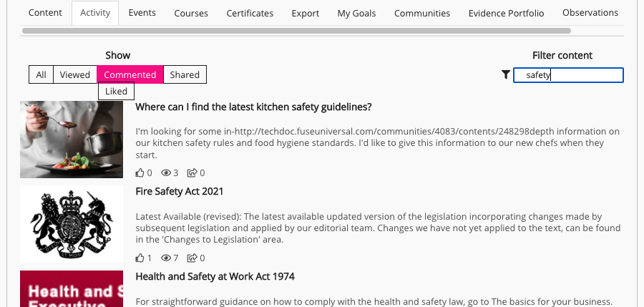Like the kitchen safety guidelines post
Image resolution: width=644 pixels, height=307 pixels.
(x=140, y=172)
